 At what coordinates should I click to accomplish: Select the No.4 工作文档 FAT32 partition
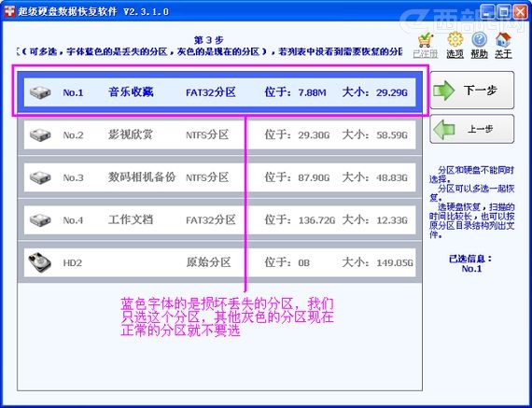tap(220, 220)
